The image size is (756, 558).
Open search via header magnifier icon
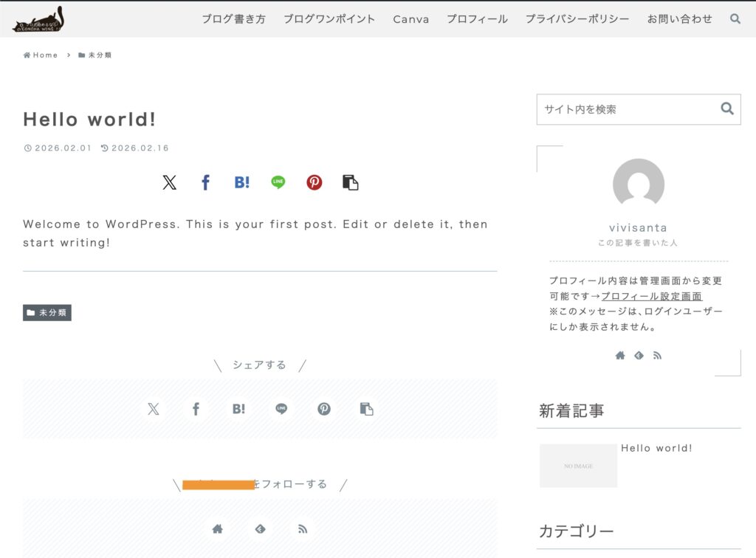tap(735, 19)
